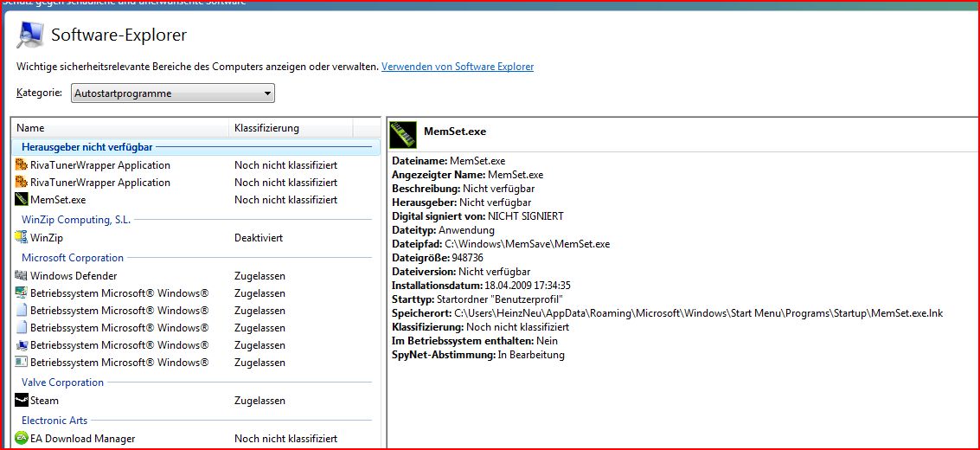Click the EA Download Manager icon
Screen dimensions: 980x450
pos(22,439)
